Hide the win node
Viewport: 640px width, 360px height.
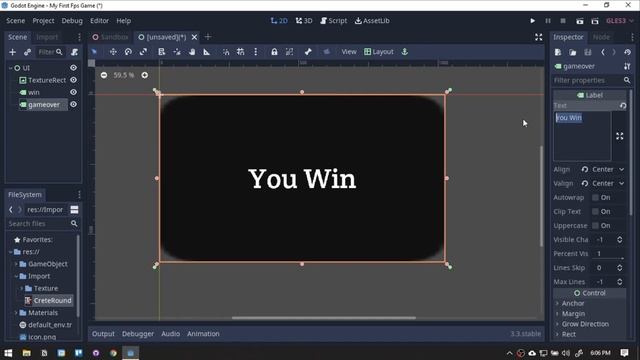pos(73,92)
